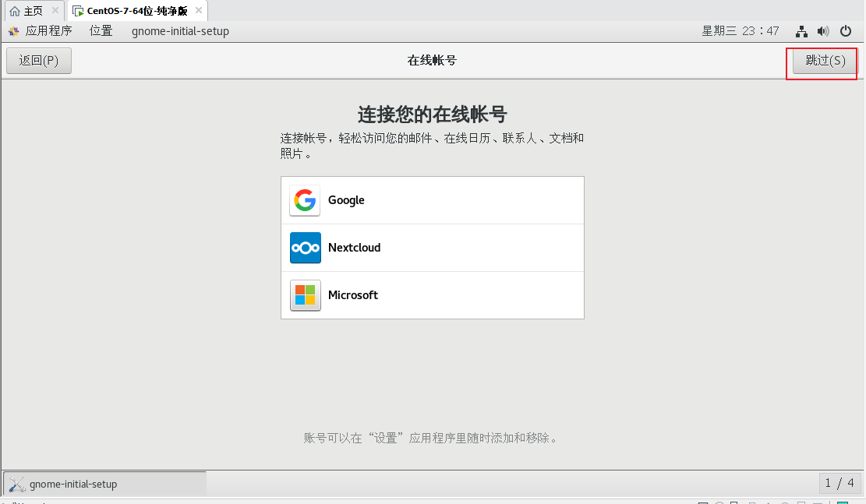Open the network status icon in top panel
Image resolution: width=866 pixels, height=504 pixels.
tap(801, 31)
